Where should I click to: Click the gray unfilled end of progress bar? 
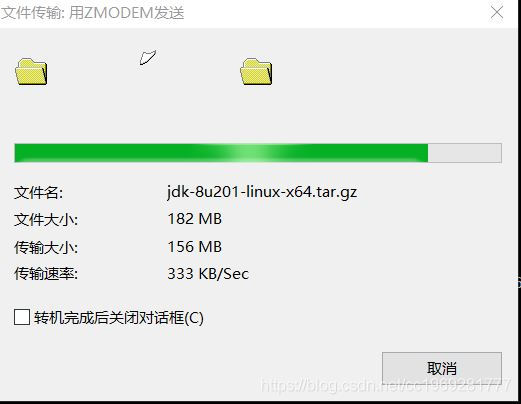tap(465, 153)
